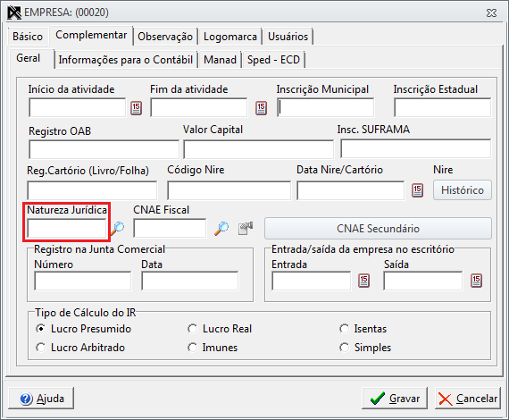The height and width of the screenshot is (420, 509).
Task: Click the icon right of CNAE Fiscal magnifier
Action: tap(246, 229)
